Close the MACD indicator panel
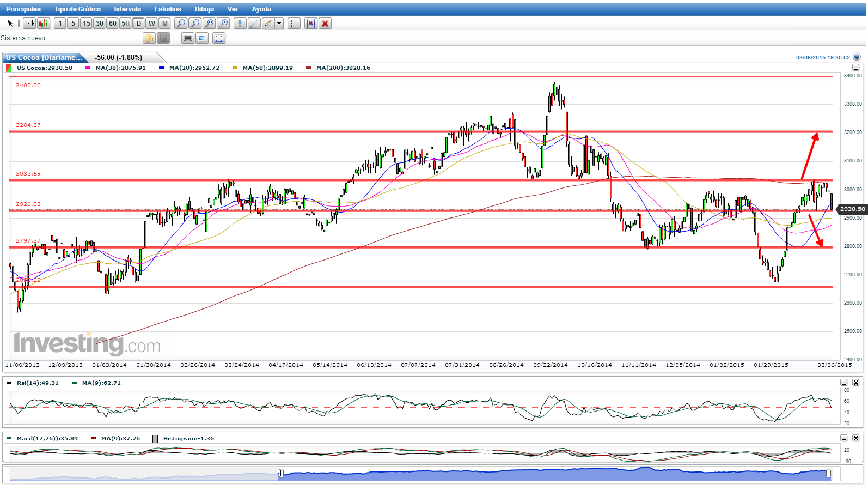Viewport: 868px width, 490px height. pos(856,438)
